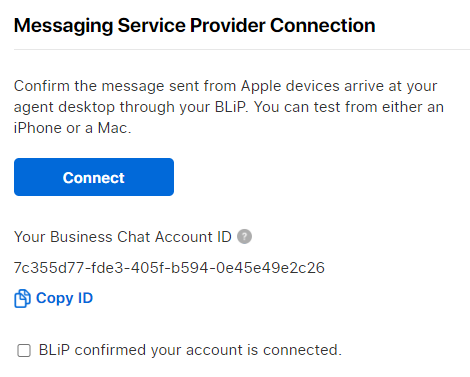Click the word 'Messaging' in the heading

click(x=64, y=26)
